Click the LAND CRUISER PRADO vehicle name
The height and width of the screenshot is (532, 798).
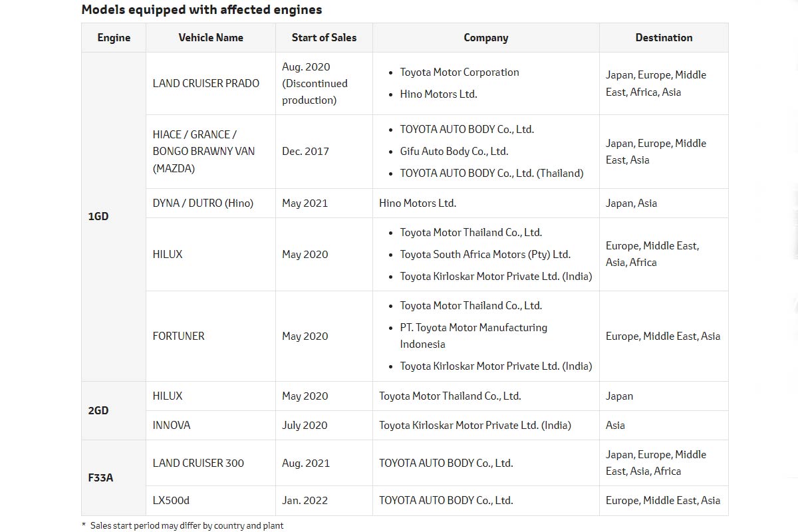coord(206,83)
